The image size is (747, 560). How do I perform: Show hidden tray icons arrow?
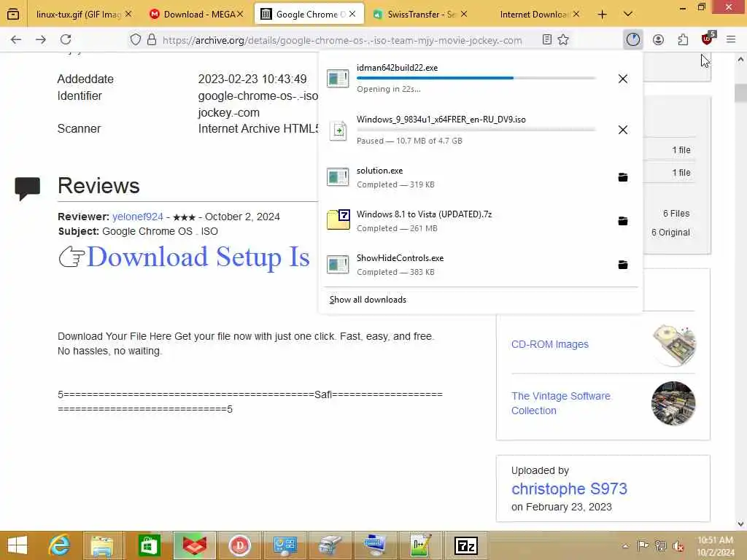click(x=625, y=545)
